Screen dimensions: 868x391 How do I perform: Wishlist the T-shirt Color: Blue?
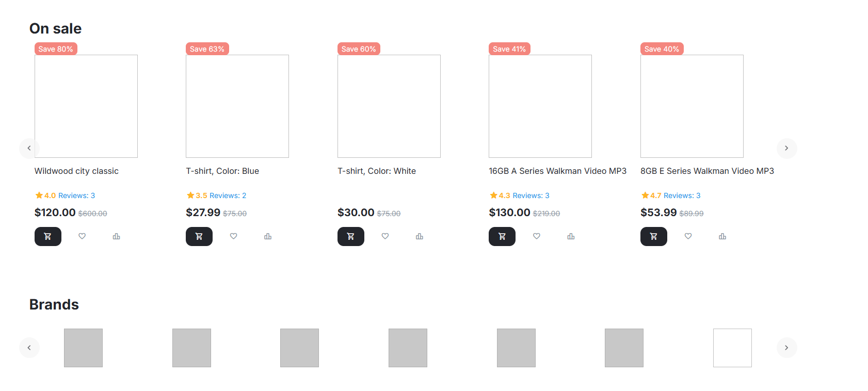coord(233,236)
